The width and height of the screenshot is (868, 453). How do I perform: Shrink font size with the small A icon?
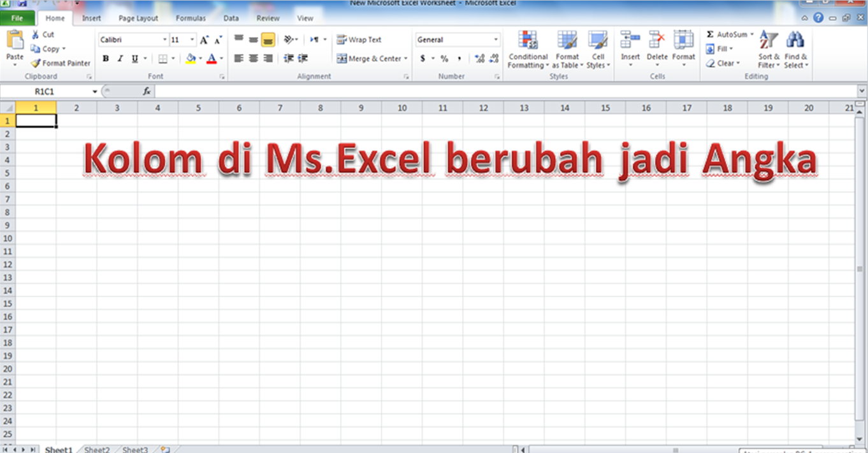tap(218, 40)
